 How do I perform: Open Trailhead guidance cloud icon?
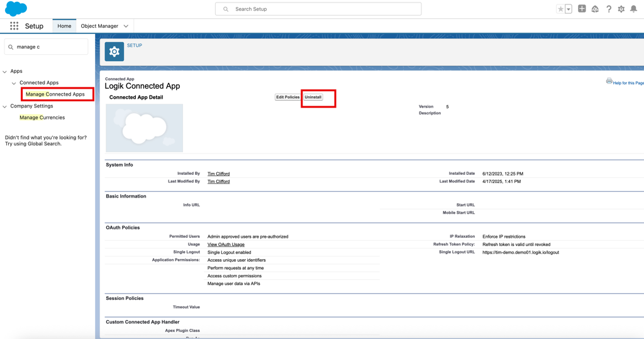(595, 9)
